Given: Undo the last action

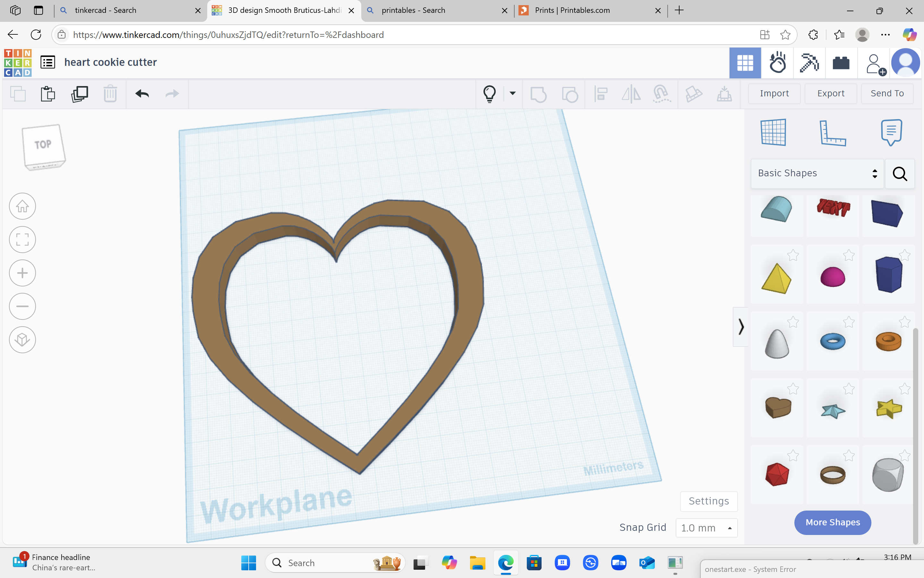Looking at the screenshot, I should point(142,94).
